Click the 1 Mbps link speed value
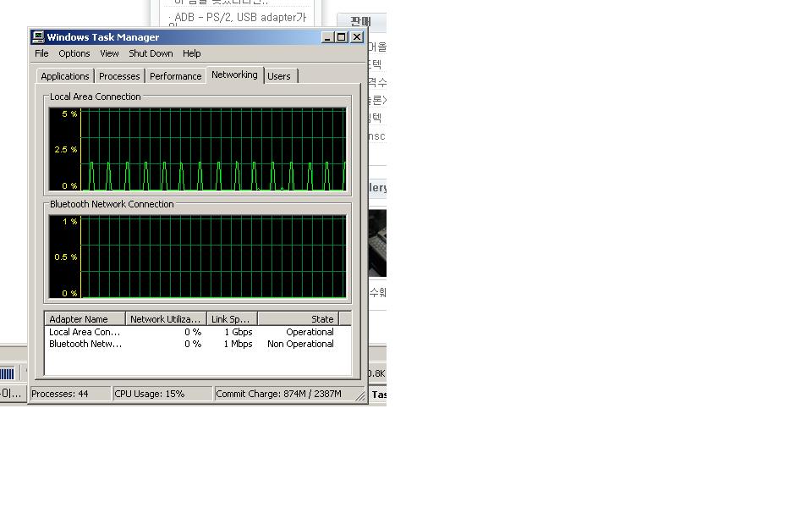Screen dimensions: 812x508 click(x=239, y=344)
